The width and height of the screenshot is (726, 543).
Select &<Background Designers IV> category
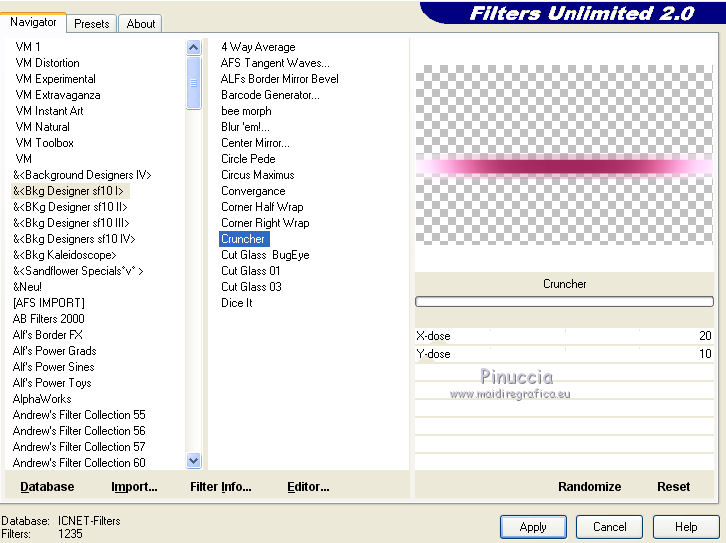82,175
